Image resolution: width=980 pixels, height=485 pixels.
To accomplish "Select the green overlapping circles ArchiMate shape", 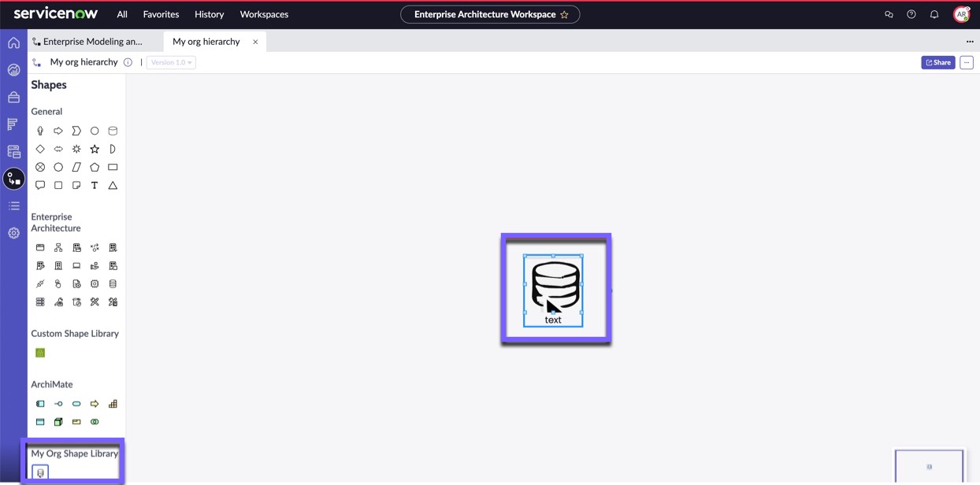I will [x=95, y=422].
